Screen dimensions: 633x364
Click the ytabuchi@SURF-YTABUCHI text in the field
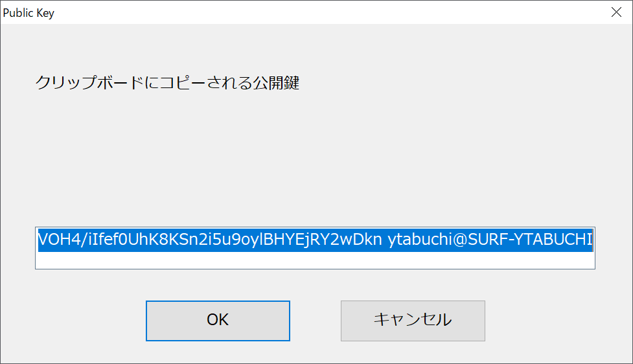point(490,240)
